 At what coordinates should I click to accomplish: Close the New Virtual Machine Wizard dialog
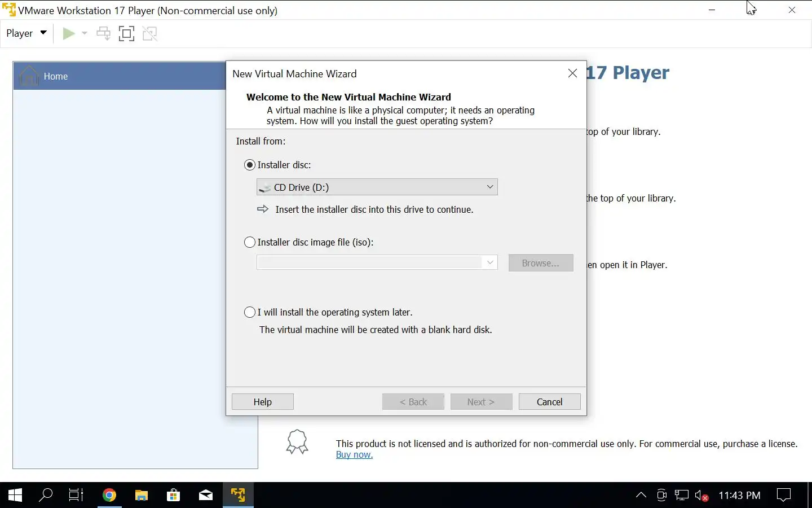pyautogui.click(x=572, y=73)
